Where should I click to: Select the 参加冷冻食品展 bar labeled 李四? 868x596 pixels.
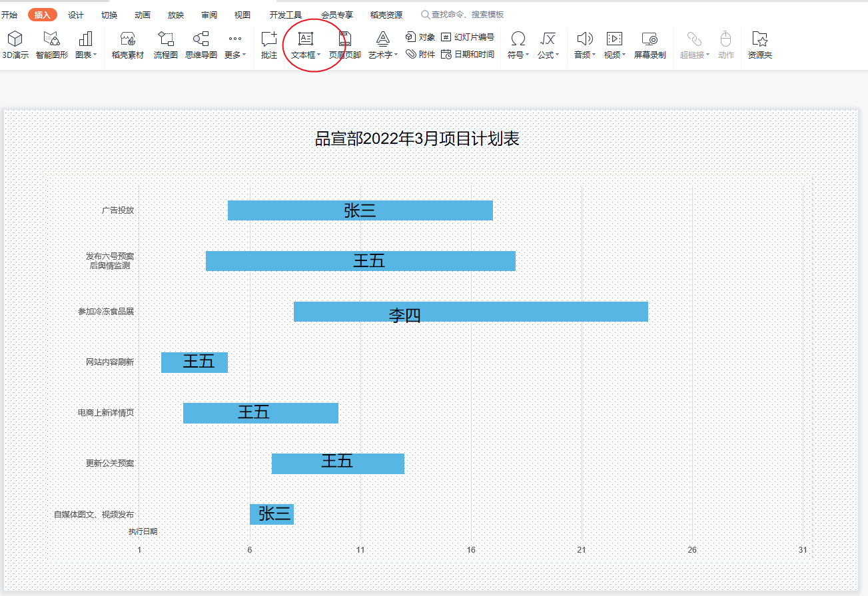pos(471,312)
